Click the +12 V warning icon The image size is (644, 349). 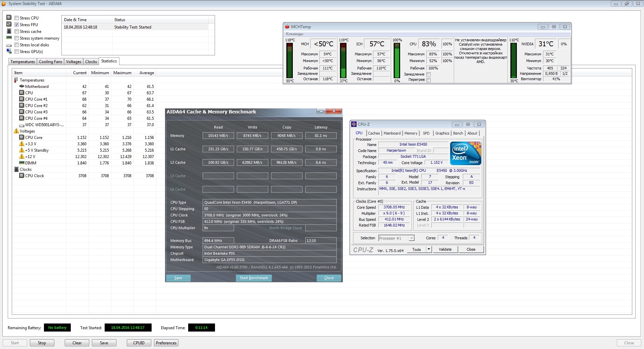(22, 156)
